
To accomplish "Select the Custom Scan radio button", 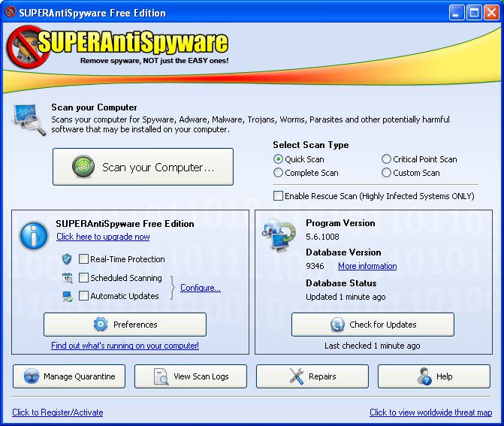I will pyautogui.click(x=387, y=173).
